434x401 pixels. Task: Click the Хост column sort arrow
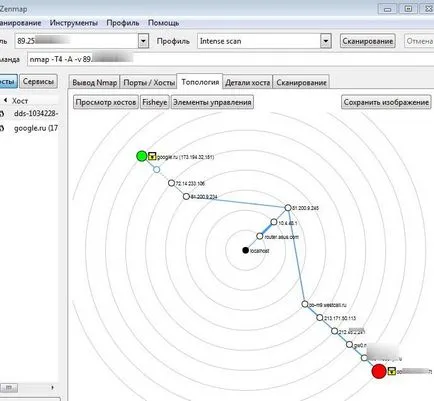point(5,100)
